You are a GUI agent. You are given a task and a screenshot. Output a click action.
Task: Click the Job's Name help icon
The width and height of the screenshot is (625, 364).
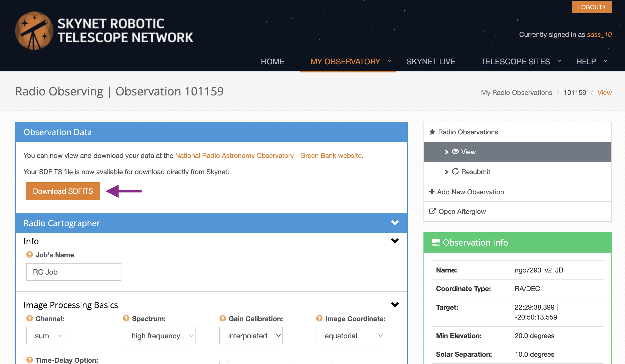click(30, 255)
